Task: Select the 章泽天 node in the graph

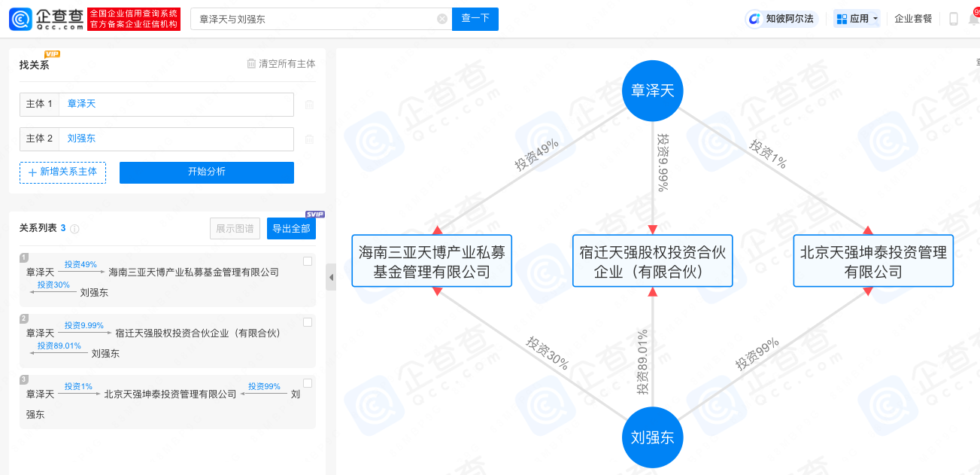Action: click(x=652, y=91)
